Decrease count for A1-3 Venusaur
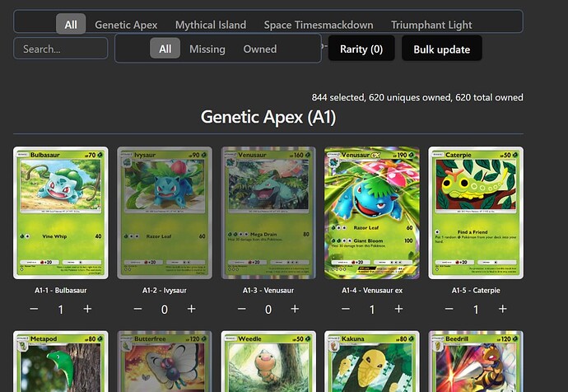The image size is (568, 392). (242, 309)
